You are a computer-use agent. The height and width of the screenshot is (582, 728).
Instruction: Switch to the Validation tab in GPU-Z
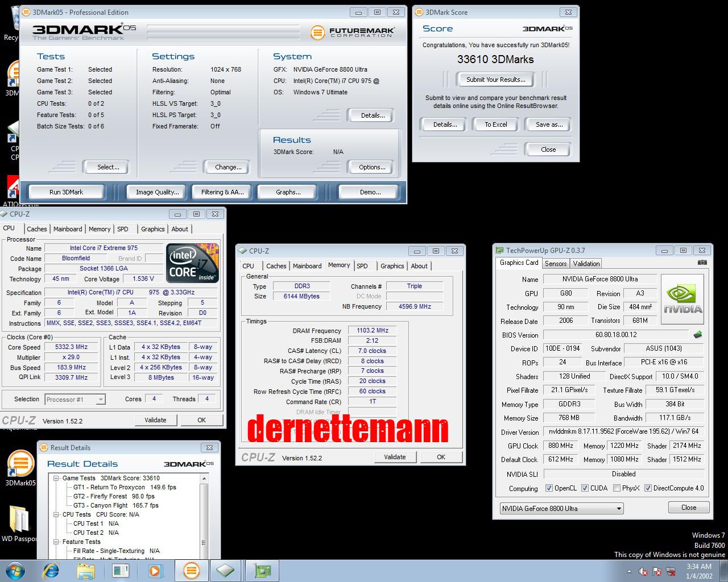586,263
